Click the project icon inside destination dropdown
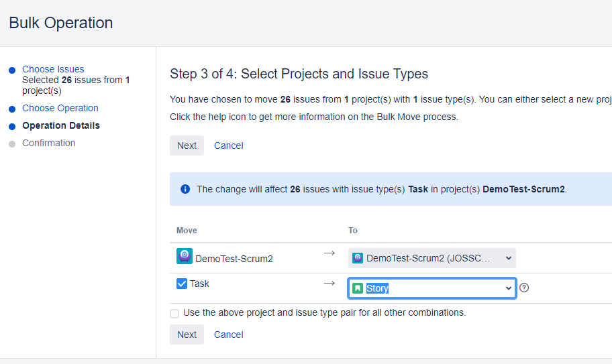Image resolution: width=612 pixels, height=364 pixels. pyautogui.click(x=358, y=258)
